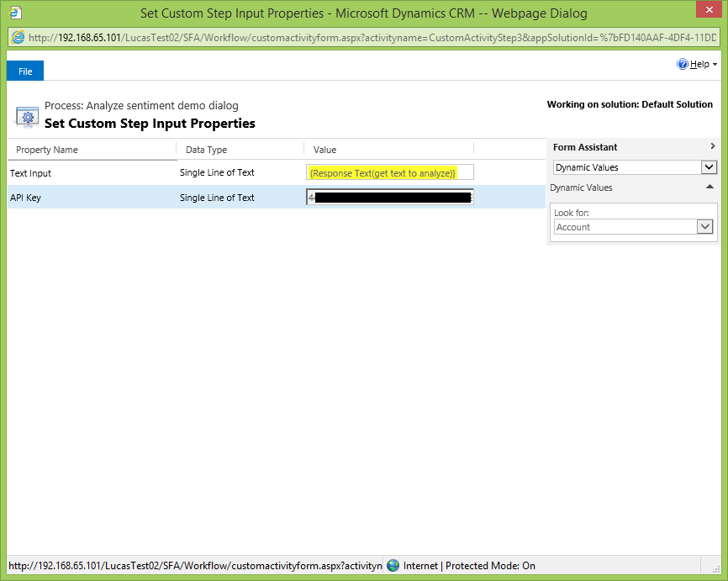Click the Data Type column header

(206, 150)
